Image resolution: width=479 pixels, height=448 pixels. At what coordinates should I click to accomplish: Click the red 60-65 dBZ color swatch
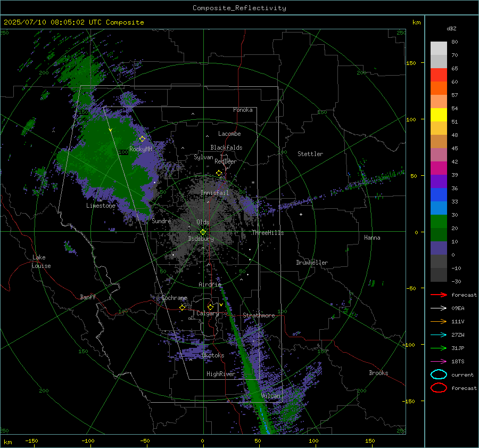(439, 75)
